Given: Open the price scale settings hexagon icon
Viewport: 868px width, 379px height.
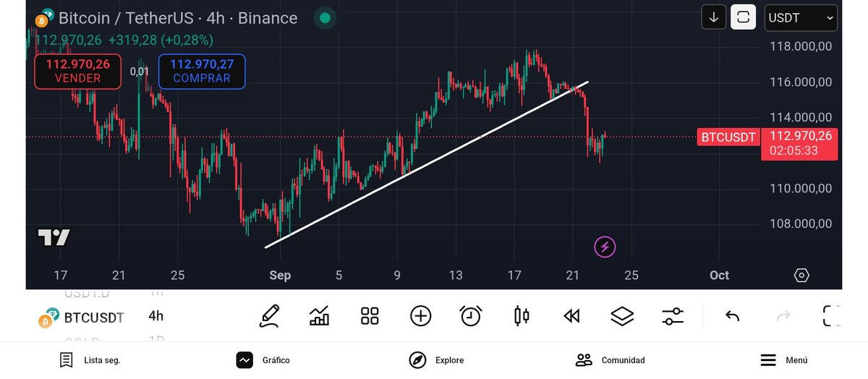Looking at the screenshot, I should coord(801,275).
